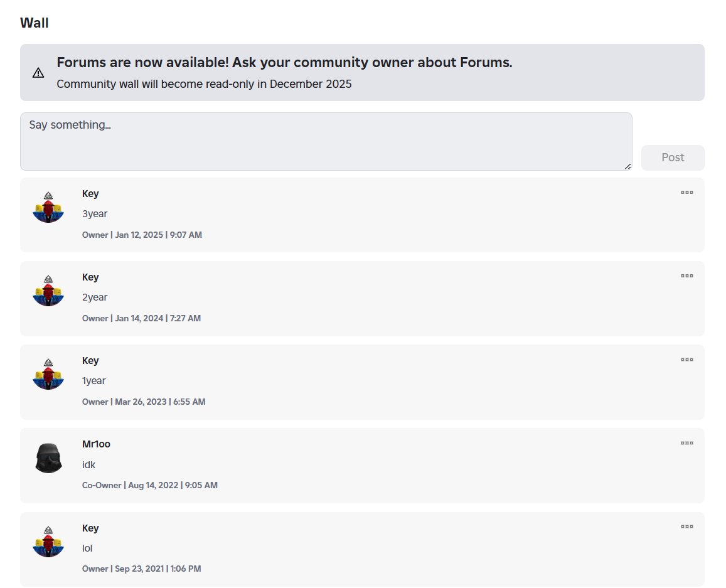Click Key's avatar on the 2year post
This screenshot has width=726, height=588.
pyautogui.click(x=48, y=291)
